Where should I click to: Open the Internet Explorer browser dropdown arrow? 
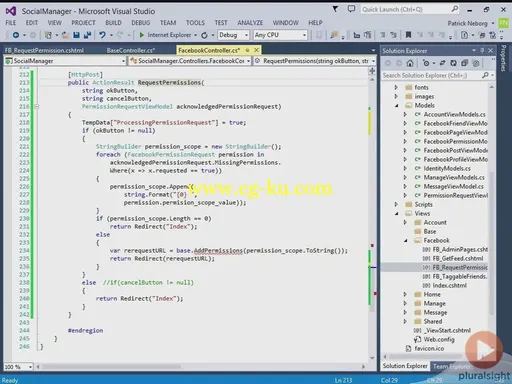195,35
